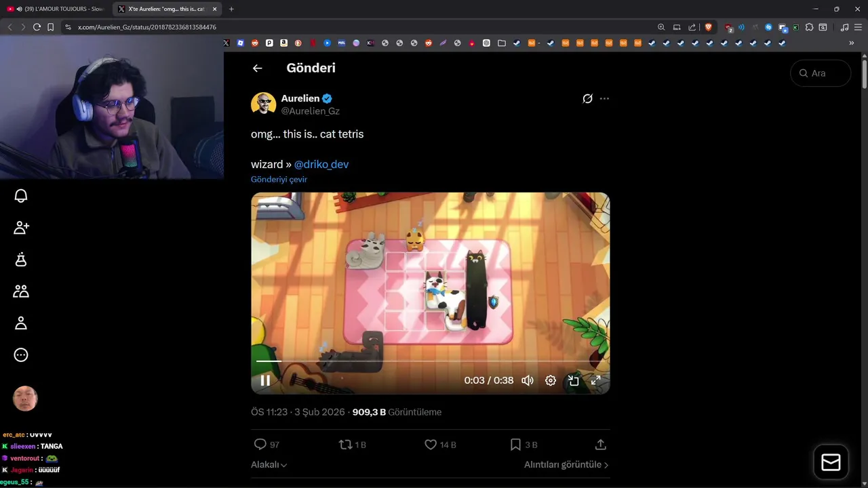Open the Amazon bookmark in bookmarks bar
The height and width of the screenshot is (488, 868).
click(x=283, y=43)
